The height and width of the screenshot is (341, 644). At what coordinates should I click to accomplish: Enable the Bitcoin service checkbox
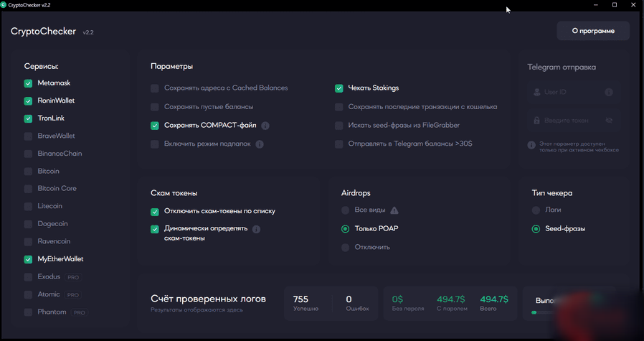pyautogui.click(x=28, y=171)
